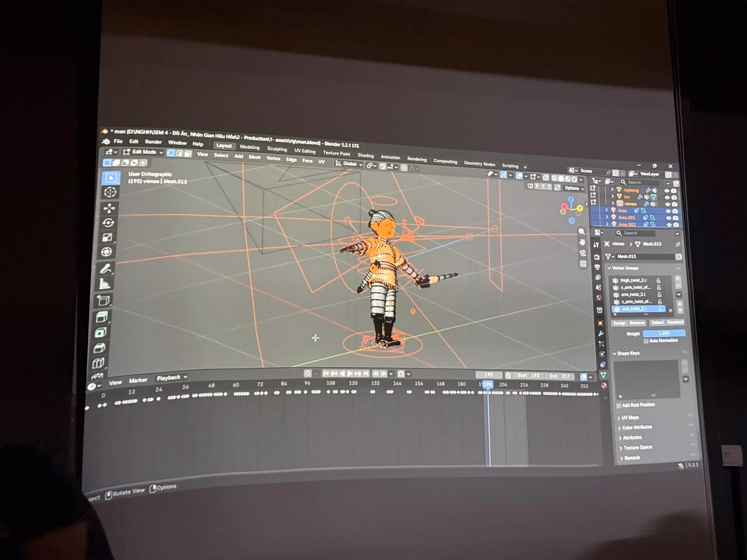Screen dimensions: 747x560
Task: Click the Assign vertex group button
Action: pyautogui.click(x=619, y=323)
